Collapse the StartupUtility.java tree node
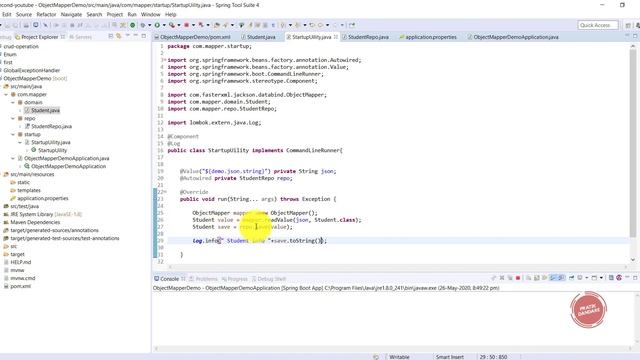 click(20, 142)
